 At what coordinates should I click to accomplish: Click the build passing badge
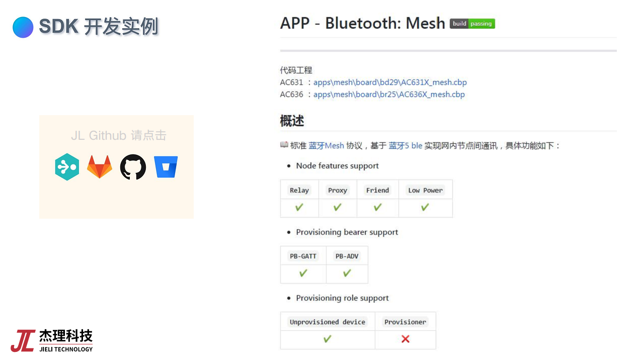(472, 24)
